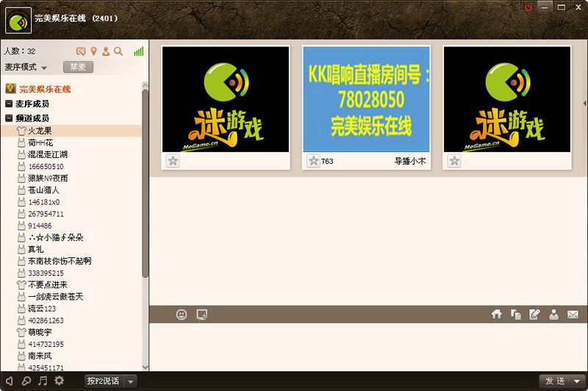Check the green signal strength bars
This screenshot has width=588, height=391.
click(x=139, y=51)
